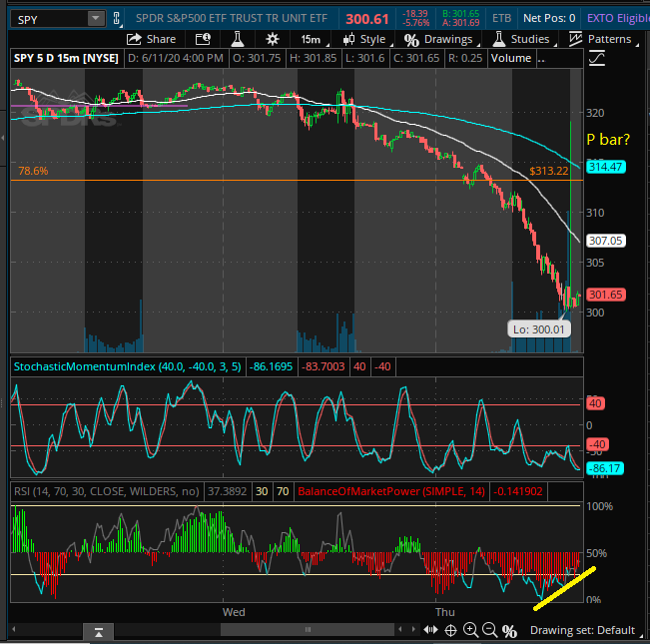650x644 pixels.
Task: Click the 307.05 white price bubble
Action: click(606, 241)
